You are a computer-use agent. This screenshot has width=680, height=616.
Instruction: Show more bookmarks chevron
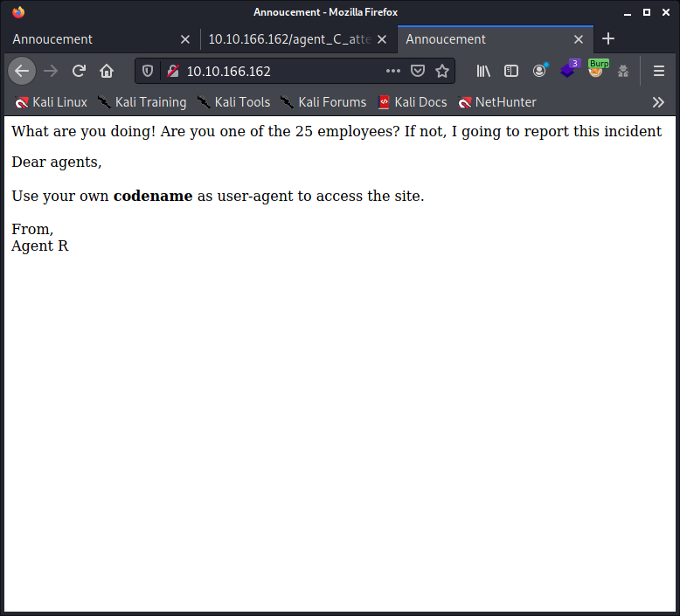658,102
